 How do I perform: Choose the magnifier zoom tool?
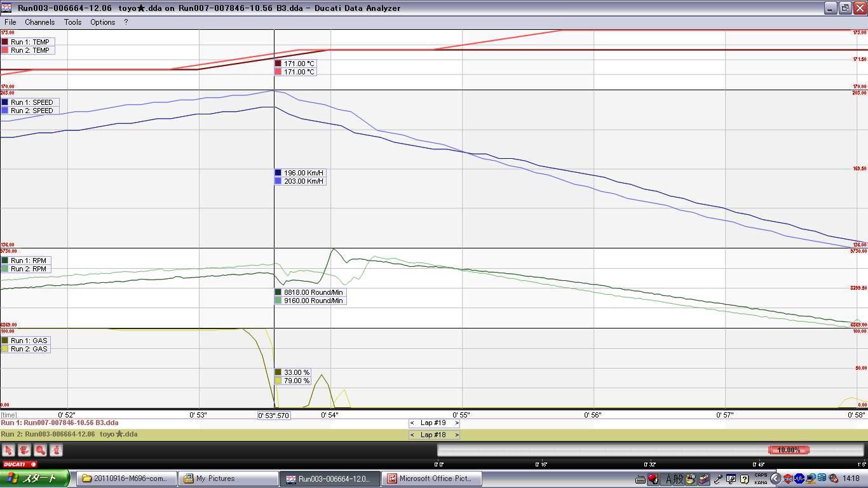(x=40, y=450)
